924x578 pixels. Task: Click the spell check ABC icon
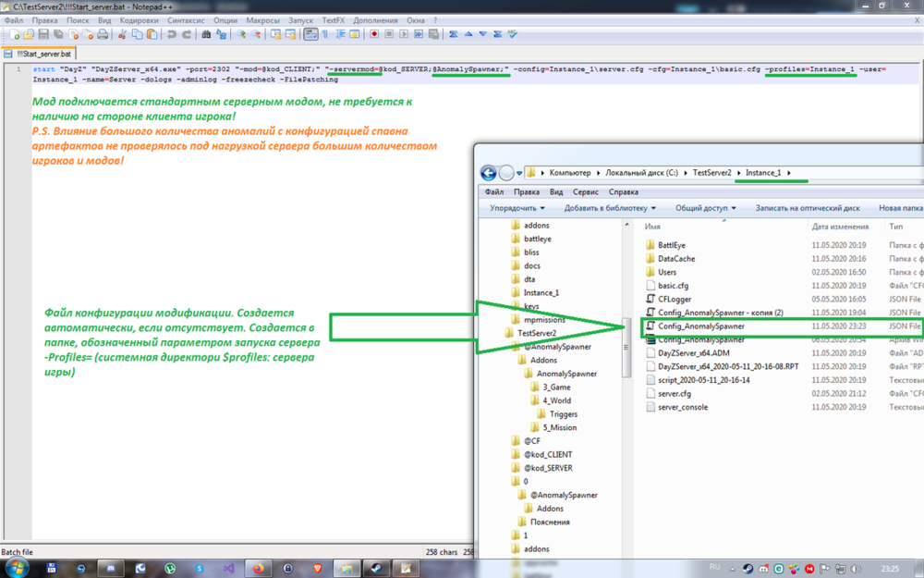pyautogui.click(x=513, y=35)
